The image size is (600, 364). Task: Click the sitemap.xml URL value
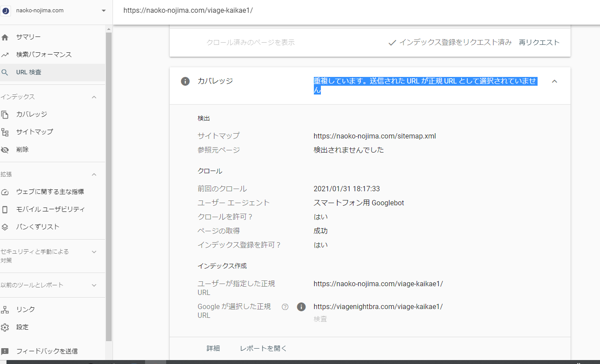pos(375,136)
